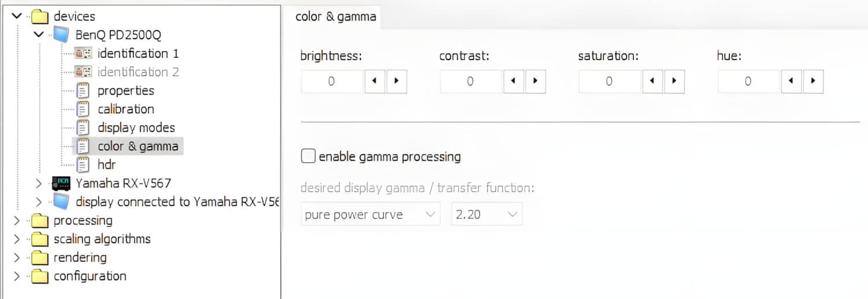Open properties in the device tree
Screen dimensions: 868x299
126,90
